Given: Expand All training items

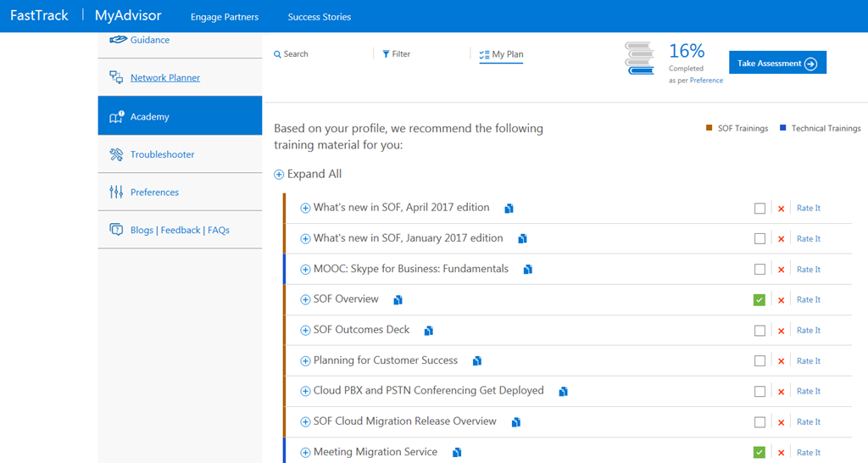Looking at the screenshot, I should (x=308, y=175).
